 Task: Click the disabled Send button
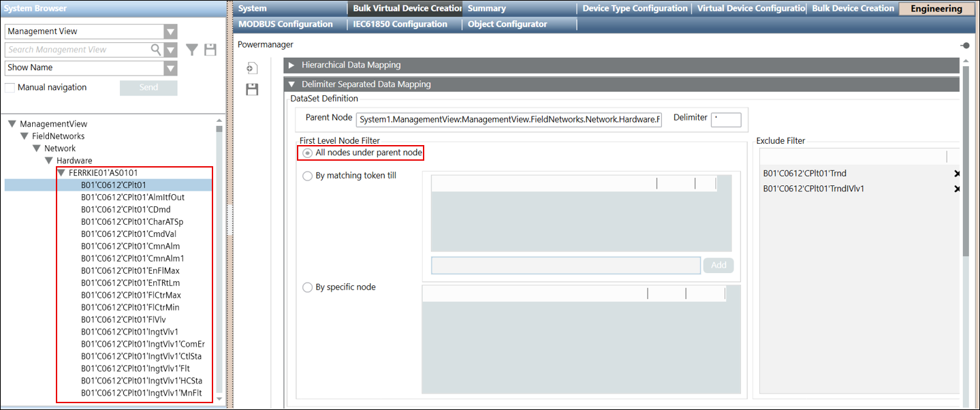tap(148, 88)
